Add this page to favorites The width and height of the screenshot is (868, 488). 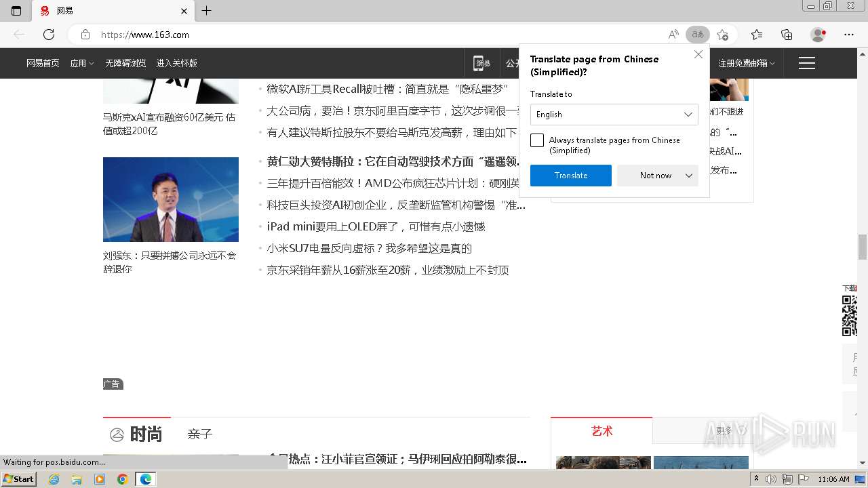click(x=723, y=35)
